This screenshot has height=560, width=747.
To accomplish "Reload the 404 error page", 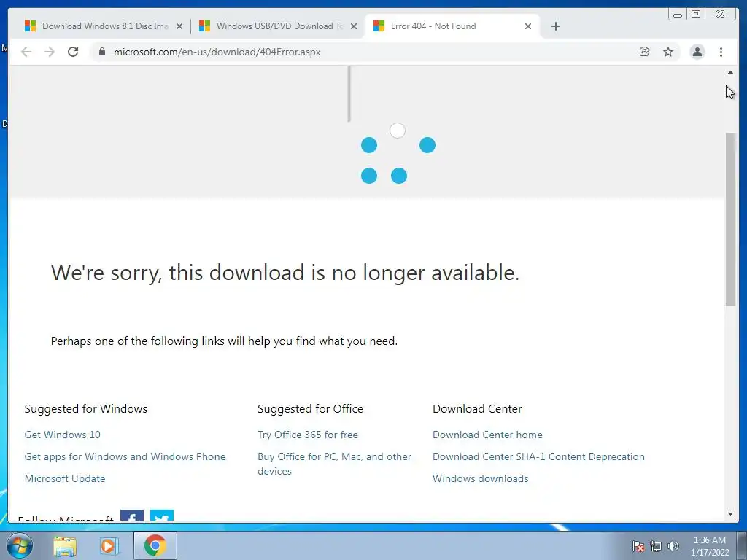I will pyautogui.click(x=73, y=52).
